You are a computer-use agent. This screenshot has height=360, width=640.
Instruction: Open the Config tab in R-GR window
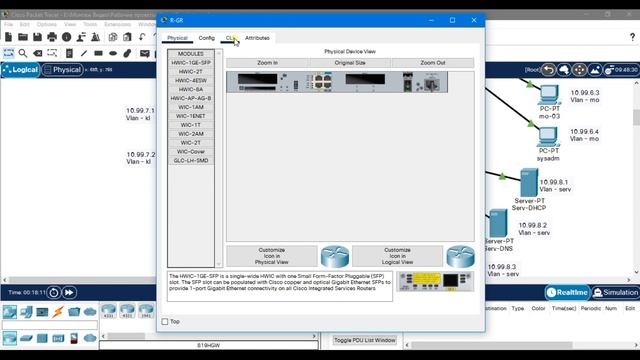(x=207, y=38)
